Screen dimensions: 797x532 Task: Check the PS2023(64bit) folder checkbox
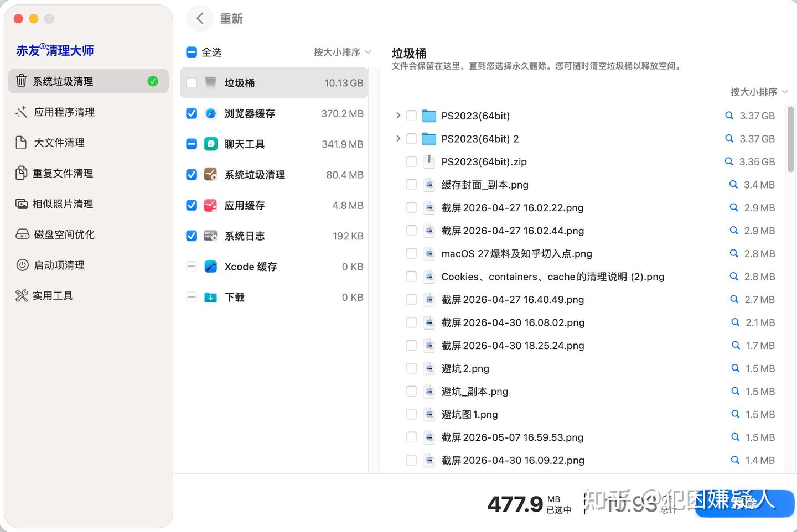click(x=411, y=116)
